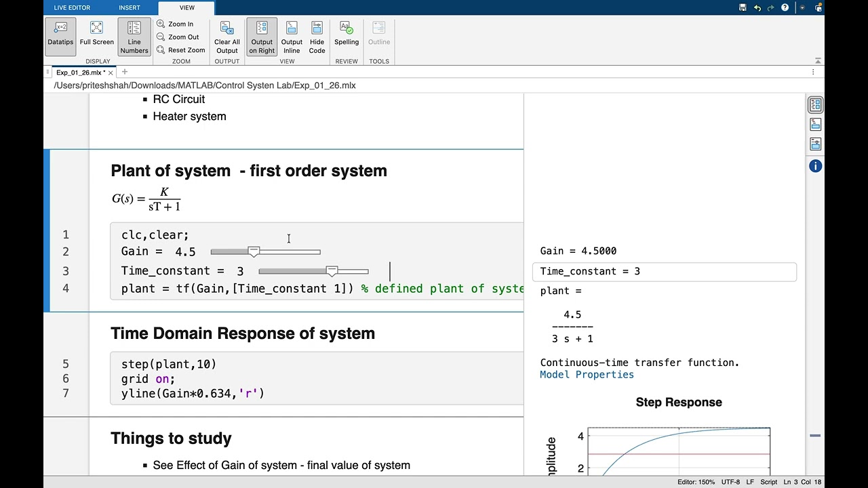
Task: Click the Undo arrow
Action: (757, 7)
